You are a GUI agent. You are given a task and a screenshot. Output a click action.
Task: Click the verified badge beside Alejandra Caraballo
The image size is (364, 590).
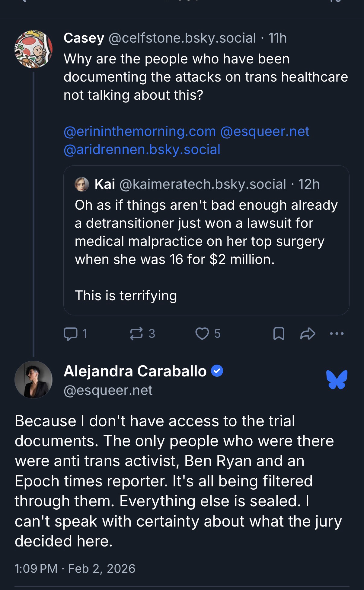217,371
